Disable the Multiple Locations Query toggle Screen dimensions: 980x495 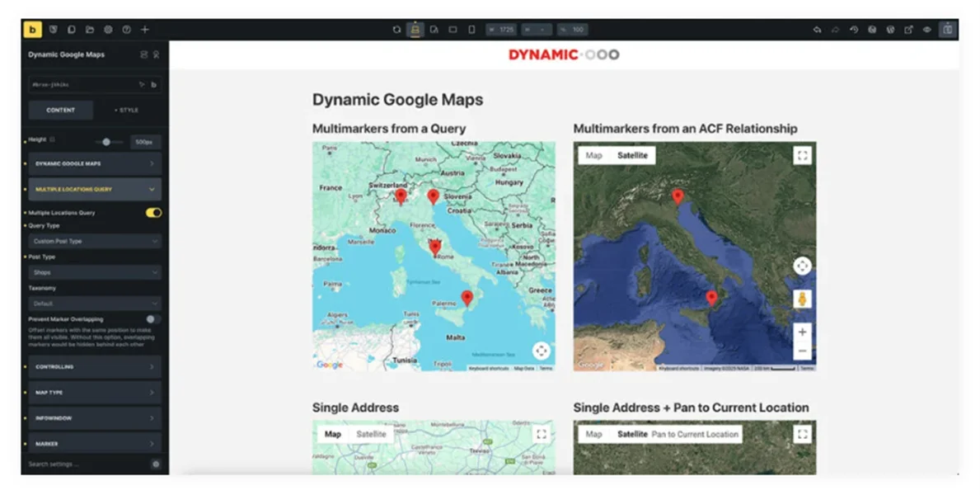click(x=153, y=213)
